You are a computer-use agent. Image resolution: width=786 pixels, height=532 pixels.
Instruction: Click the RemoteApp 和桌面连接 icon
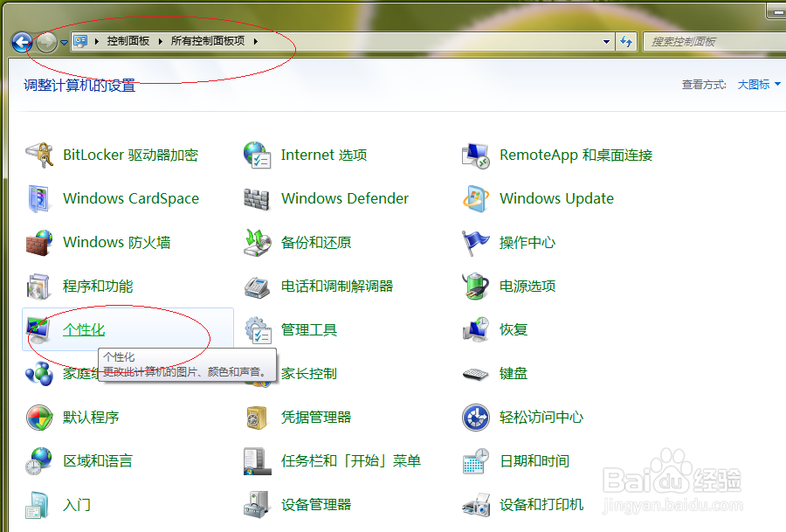[x=475, y=155]
